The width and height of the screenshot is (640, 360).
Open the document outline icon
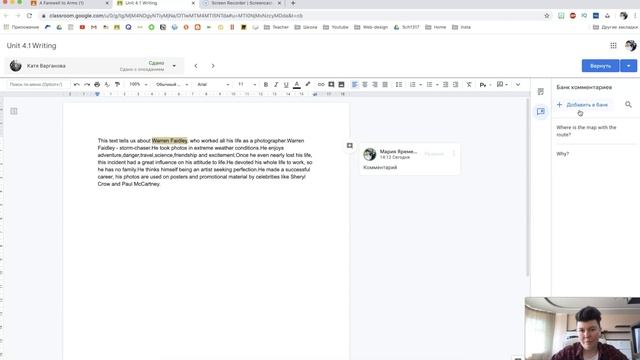[x=14, y=111]
